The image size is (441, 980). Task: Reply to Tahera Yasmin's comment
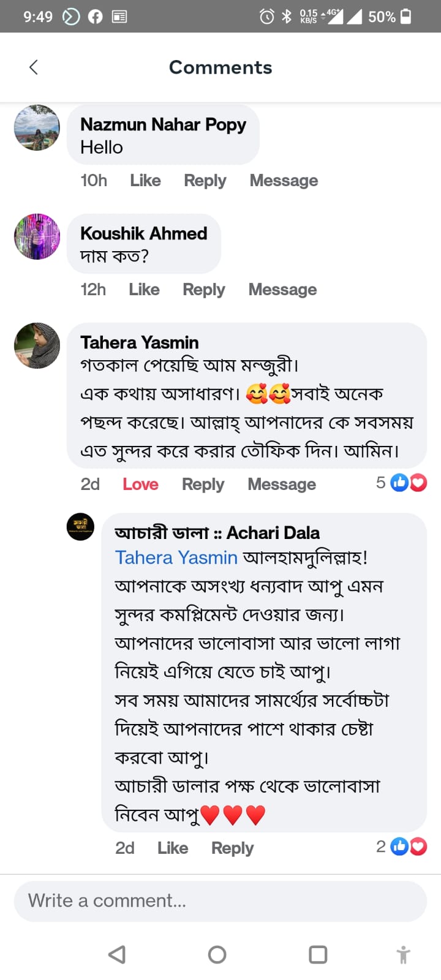203,484
